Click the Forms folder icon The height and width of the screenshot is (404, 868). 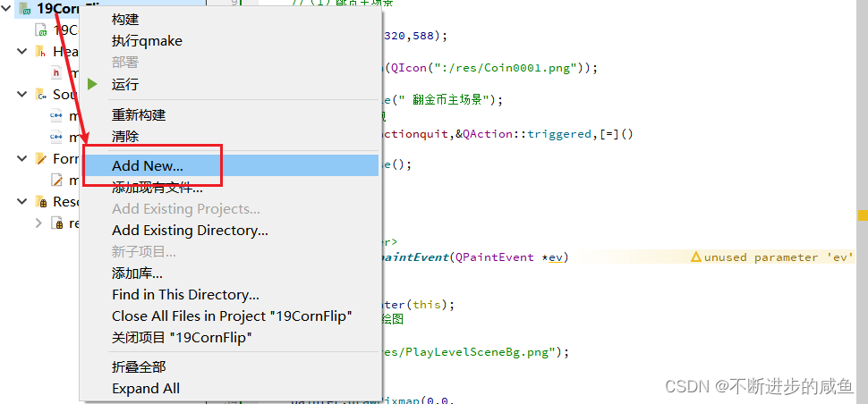[40, 159]
